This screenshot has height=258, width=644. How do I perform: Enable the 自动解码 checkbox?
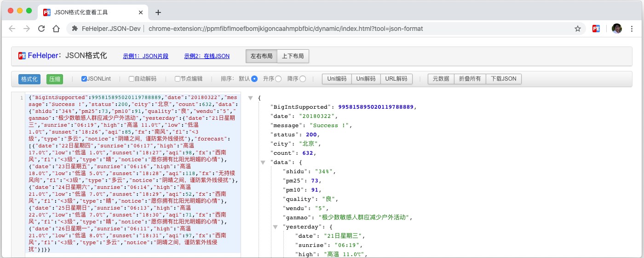[x=132, y=79]
